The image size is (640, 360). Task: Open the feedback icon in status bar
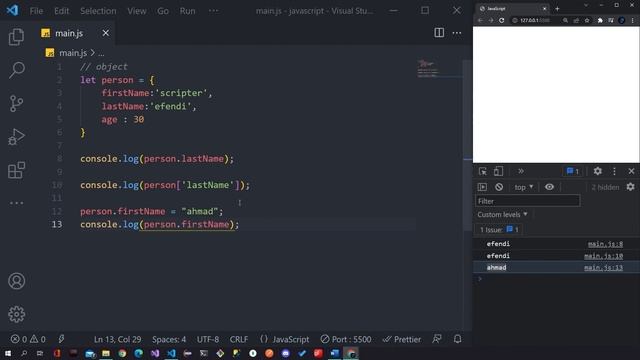click(437, 339)
